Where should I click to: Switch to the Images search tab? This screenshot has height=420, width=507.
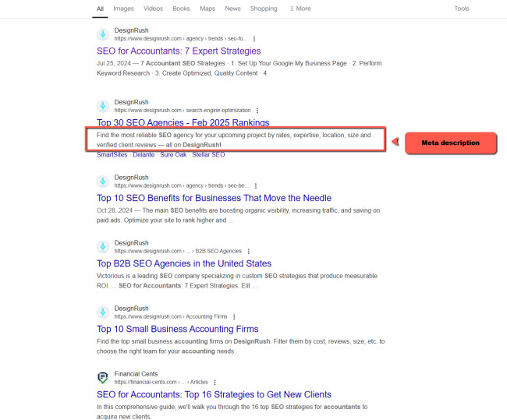tap(123, 9)
